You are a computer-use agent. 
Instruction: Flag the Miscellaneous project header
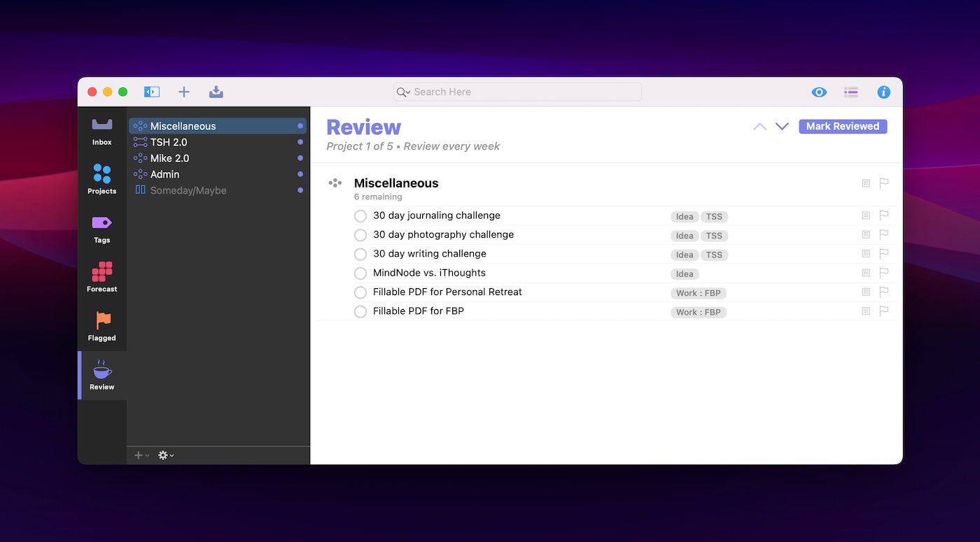[884, 183]
